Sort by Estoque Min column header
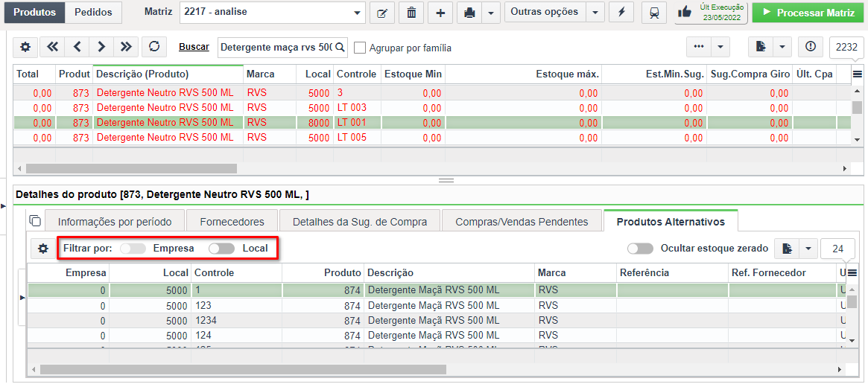The image size is (868, 387). click(413, 74)
